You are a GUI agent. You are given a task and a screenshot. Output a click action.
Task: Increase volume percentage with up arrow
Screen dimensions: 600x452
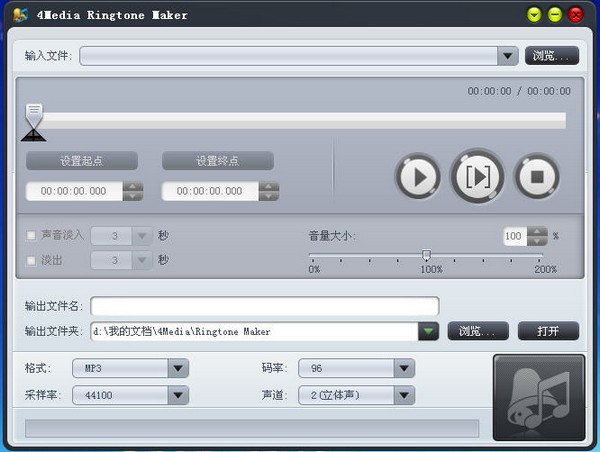click(x=537, y=232)
